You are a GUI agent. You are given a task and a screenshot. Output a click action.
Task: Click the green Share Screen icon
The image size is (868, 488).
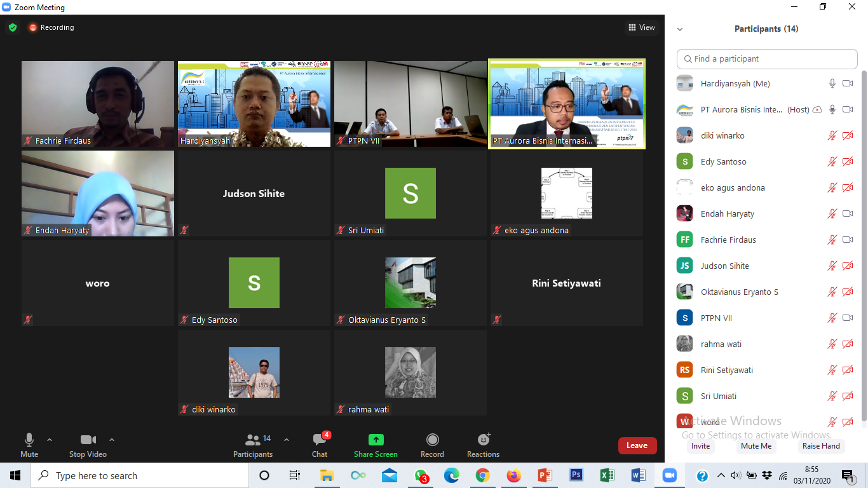pyautogui.click(x=376, y=440)
